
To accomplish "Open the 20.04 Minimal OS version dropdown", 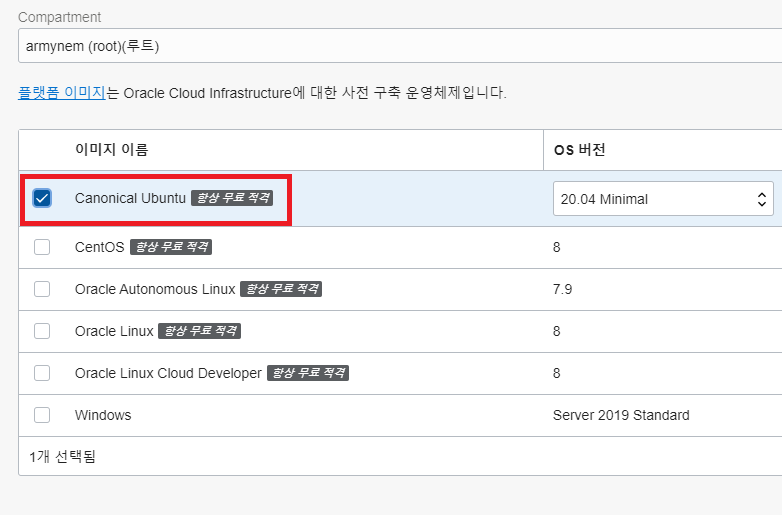I will click(663, 199).
